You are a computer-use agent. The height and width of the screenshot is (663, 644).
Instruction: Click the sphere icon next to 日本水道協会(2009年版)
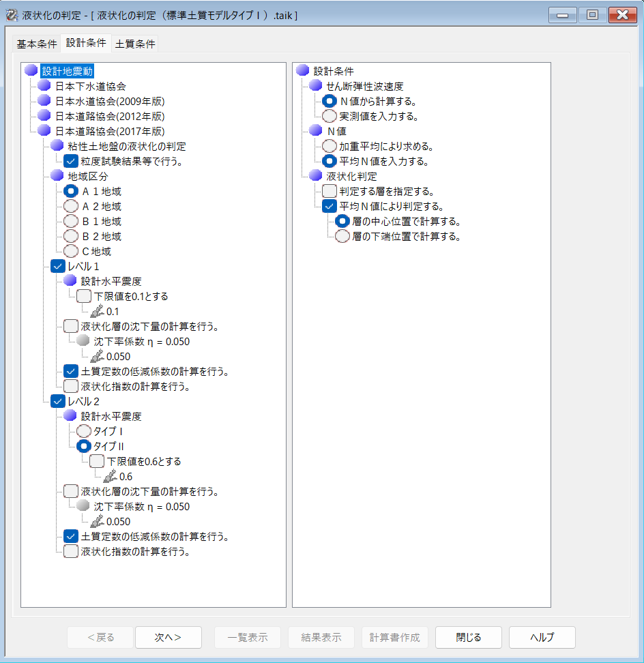44,101
